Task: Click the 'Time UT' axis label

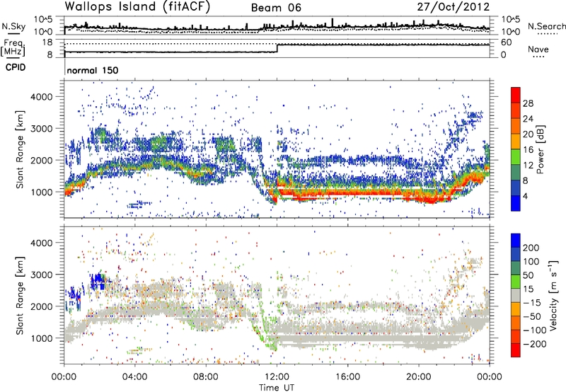Action: click(x=277, y=388)
